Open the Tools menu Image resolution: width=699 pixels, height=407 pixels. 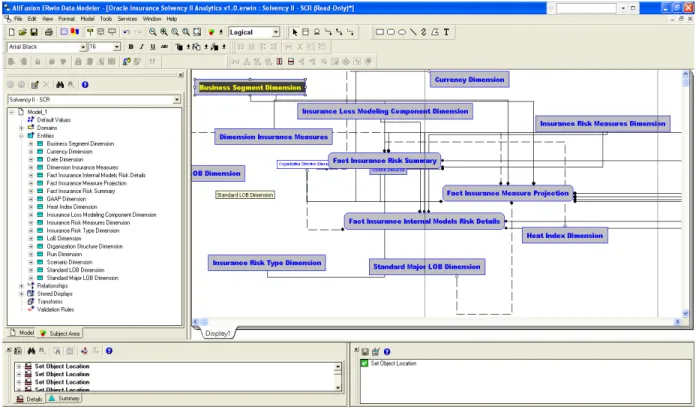[x=106, y=19]
